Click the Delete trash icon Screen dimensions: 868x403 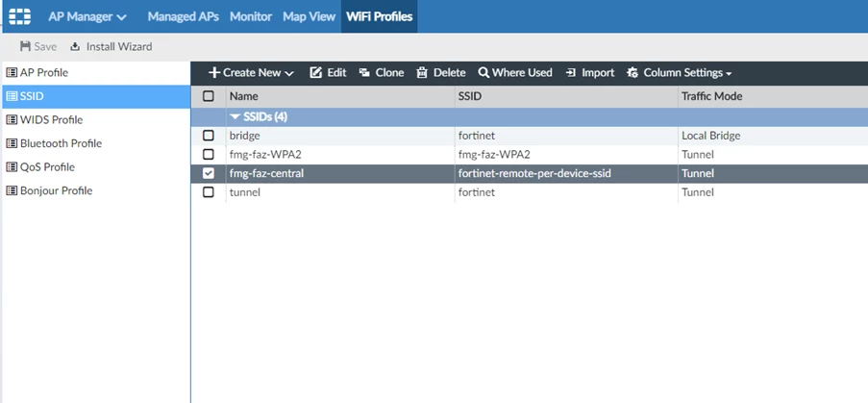point(422,72)
